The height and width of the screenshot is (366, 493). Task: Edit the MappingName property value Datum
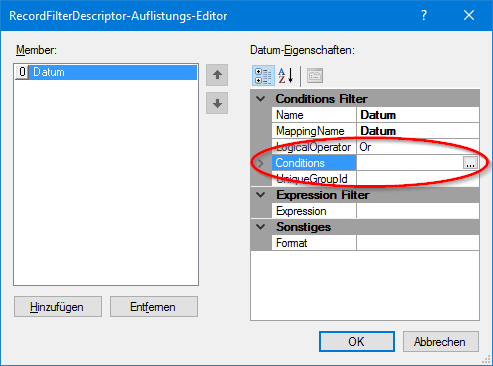click(418, 131)
